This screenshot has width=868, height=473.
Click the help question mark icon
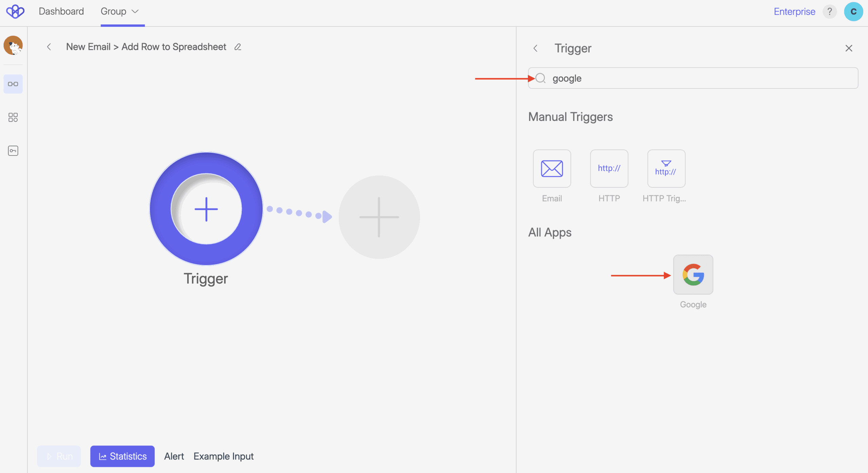[829, 12]
